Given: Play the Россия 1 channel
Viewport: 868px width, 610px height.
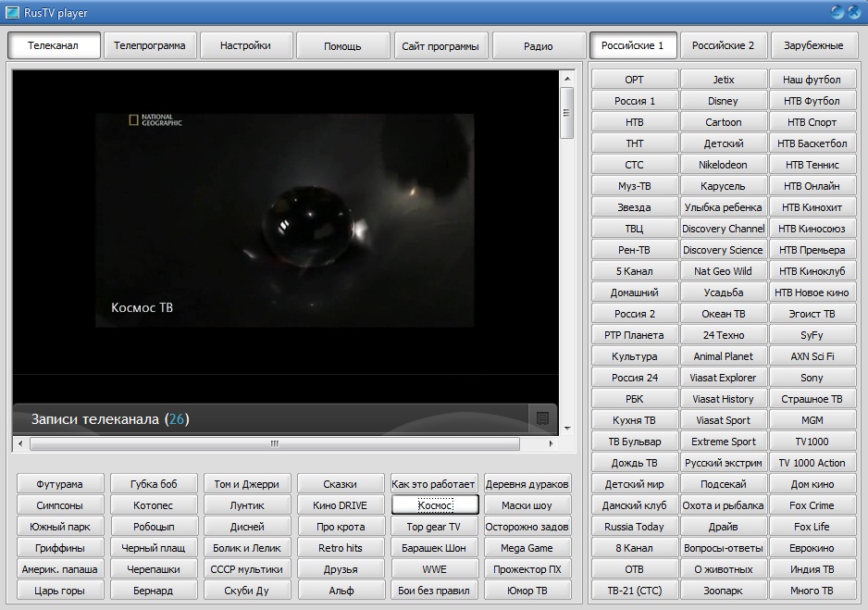Looking at the screenshot, I should click(x=635, y=101).
